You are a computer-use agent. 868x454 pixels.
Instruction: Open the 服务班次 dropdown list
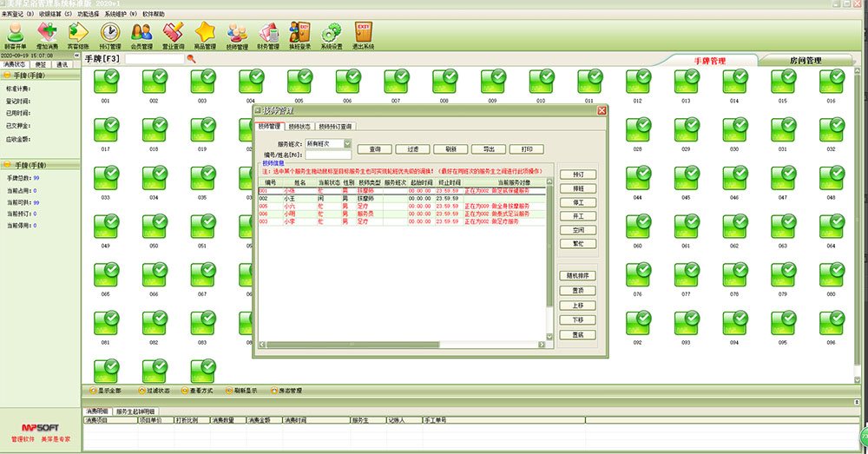(x=347, y=143)
